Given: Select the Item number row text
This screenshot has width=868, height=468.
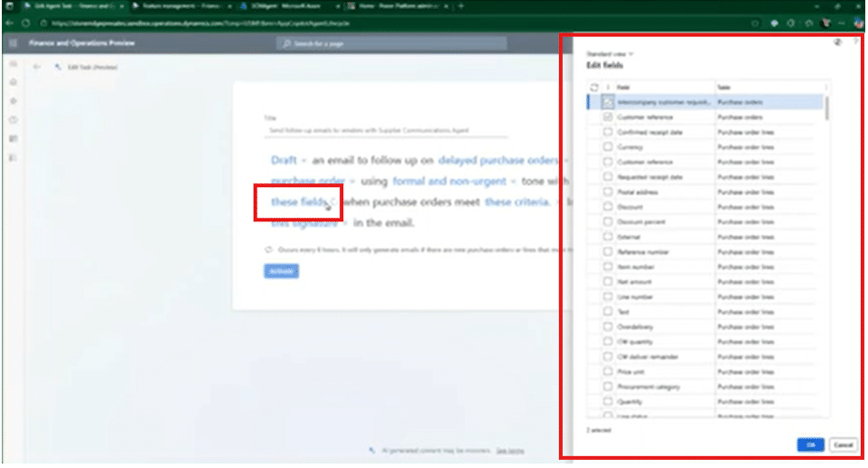Looking at the screenshot, I should click(636, 267).
